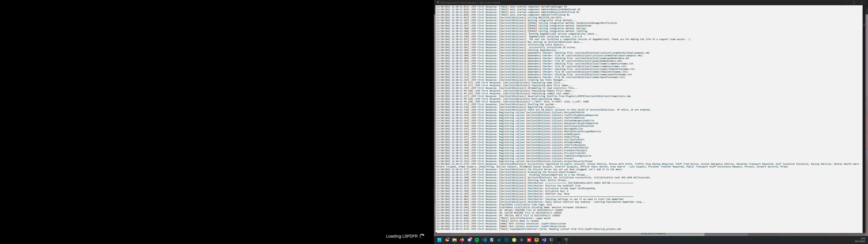Close the RAGE Plugin Hook console window
The height and width of the screenshot is (244, 868).
[862, 2]
